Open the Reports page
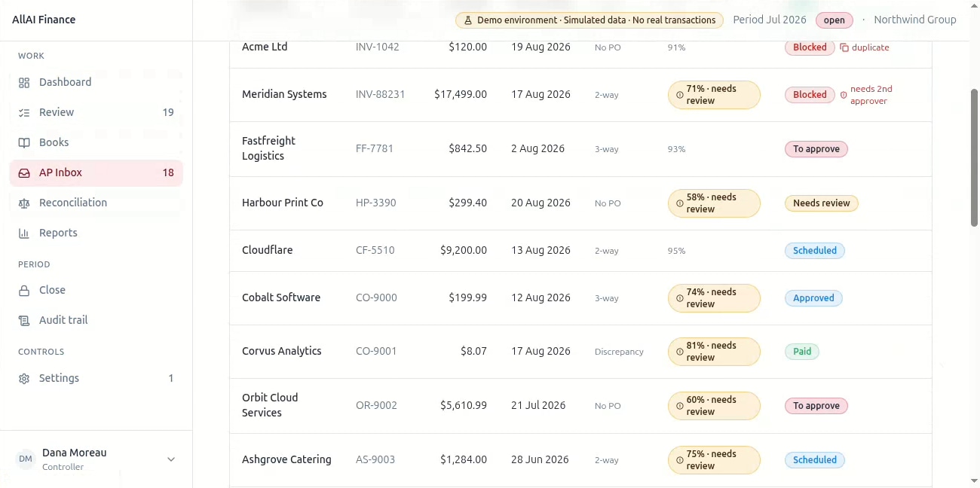The width and height of the screenshot is (980, 488). click(96, 233)
